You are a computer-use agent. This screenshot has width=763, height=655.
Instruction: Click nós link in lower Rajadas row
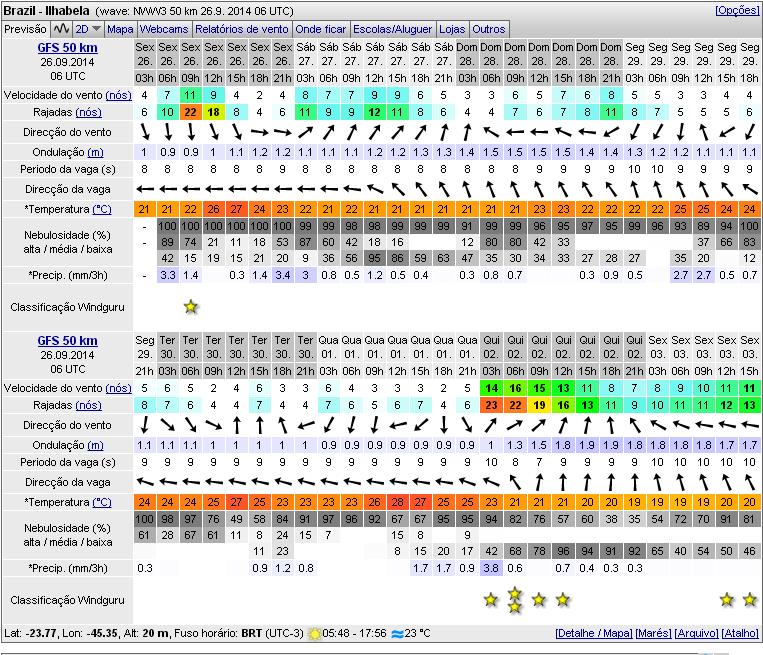(x=88, y=405)
